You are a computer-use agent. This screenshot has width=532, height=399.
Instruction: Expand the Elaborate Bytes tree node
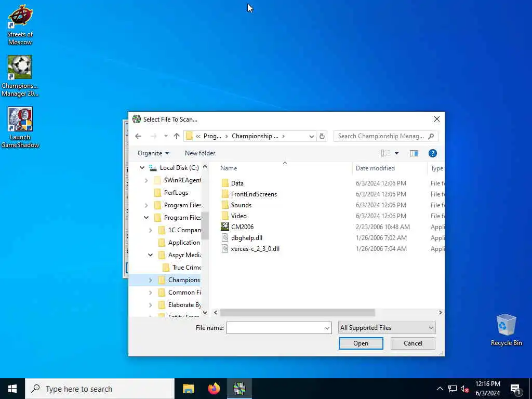tap(150, 305)
